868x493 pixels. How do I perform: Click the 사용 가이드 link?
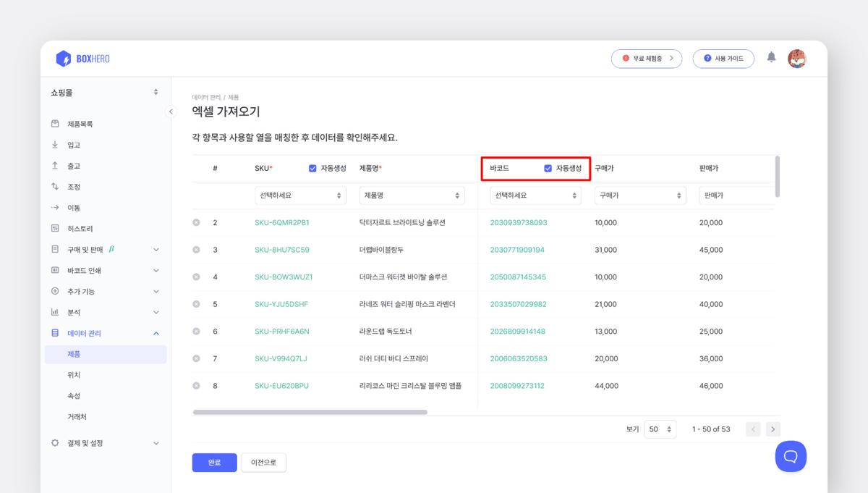(x=723, y=59)
